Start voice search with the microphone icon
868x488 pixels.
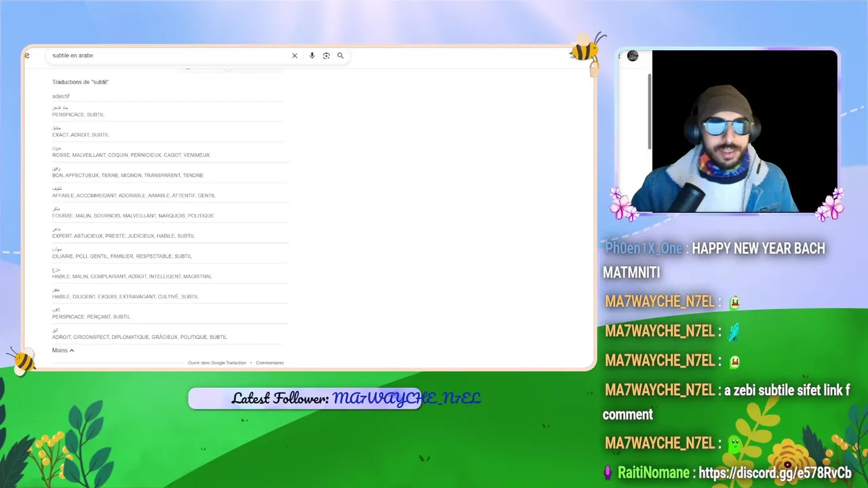(x=312, y=56)
